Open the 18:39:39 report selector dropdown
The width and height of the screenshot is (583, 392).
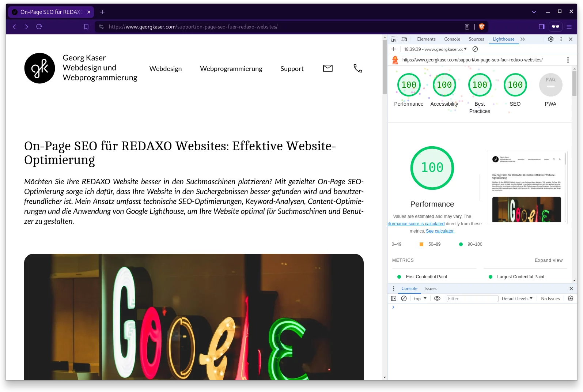(435, 49)
